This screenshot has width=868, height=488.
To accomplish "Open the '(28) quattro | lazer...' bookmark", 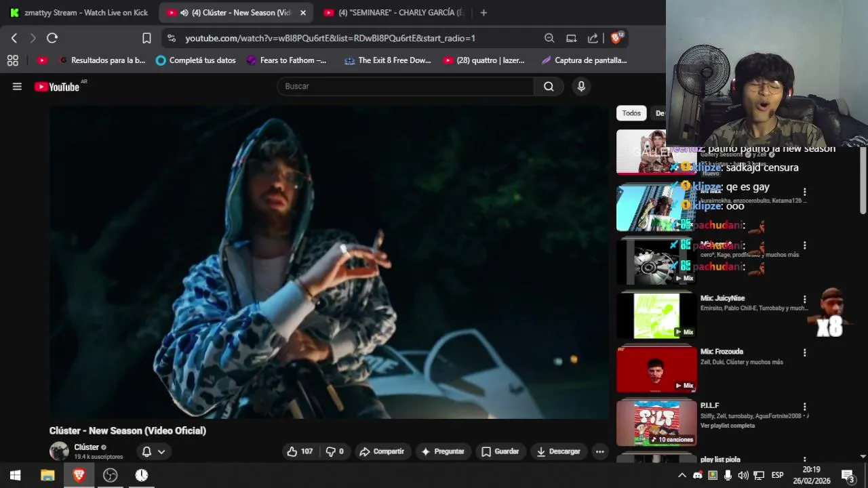I will point(484,60).
